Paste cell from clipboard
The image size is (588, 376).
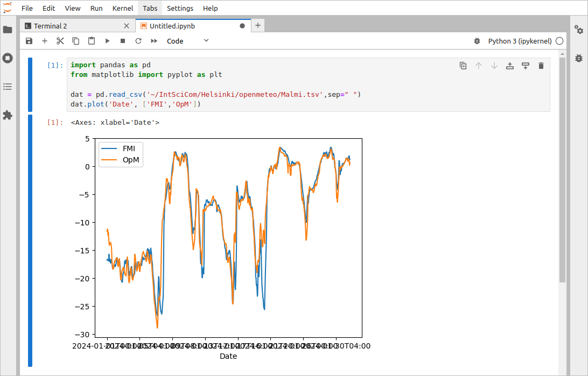coord(92,41)
